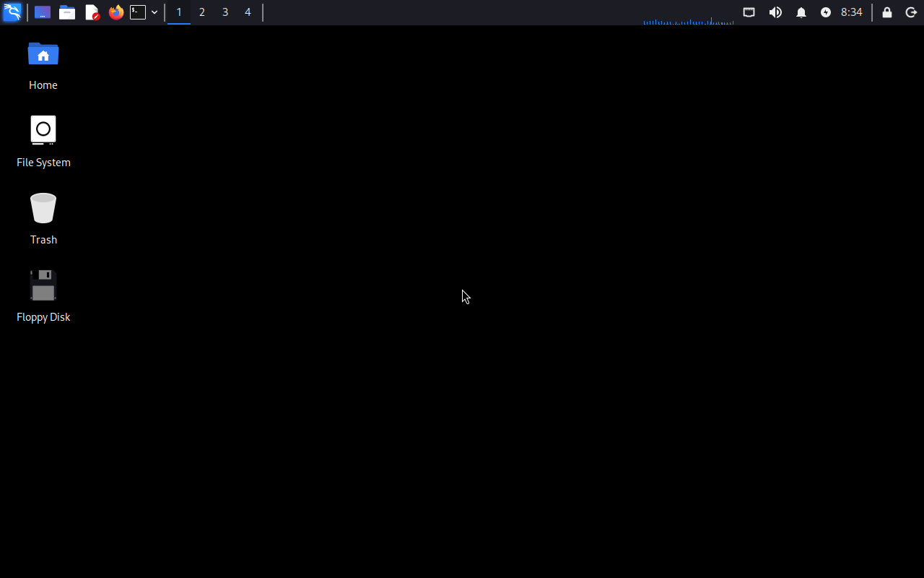The width and height of the screenshot is (924, 578).
Task: Switch to workspace 4
Action: click(x=248, y=12)
